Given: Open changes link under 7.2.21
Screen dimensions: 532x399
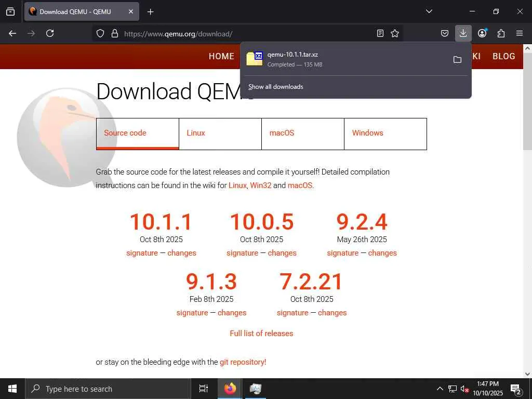Looking at the screenshot, I should 332,313.
